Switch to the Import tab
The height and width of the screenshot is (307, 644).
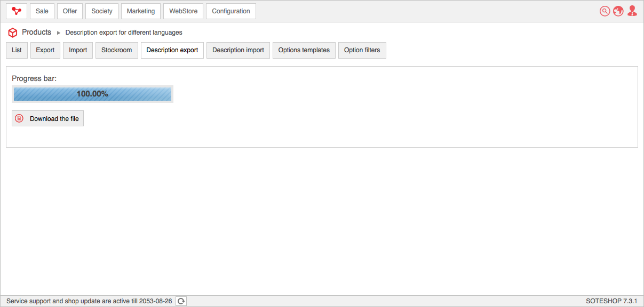[x=78, y=50]
